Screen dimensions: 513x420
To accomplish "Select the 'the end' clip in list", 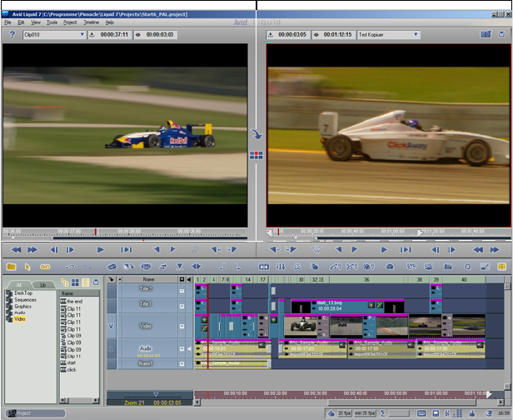I will tap(75, 301).
